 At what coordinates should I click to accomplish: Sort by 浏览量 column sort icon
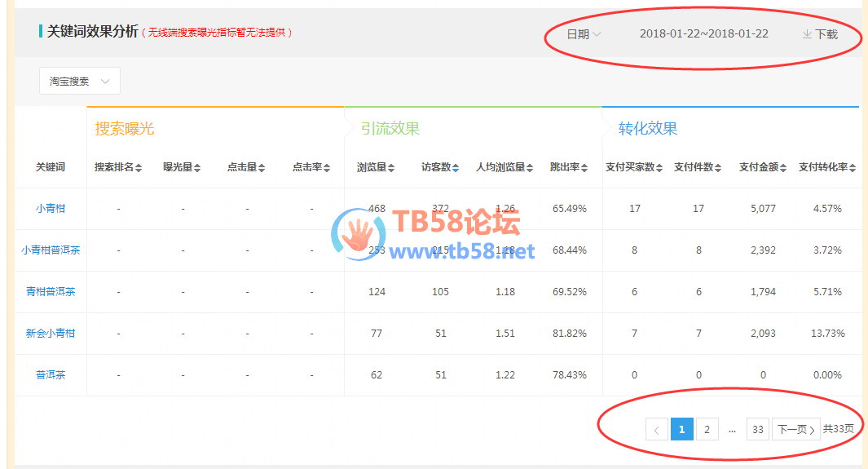391,168
